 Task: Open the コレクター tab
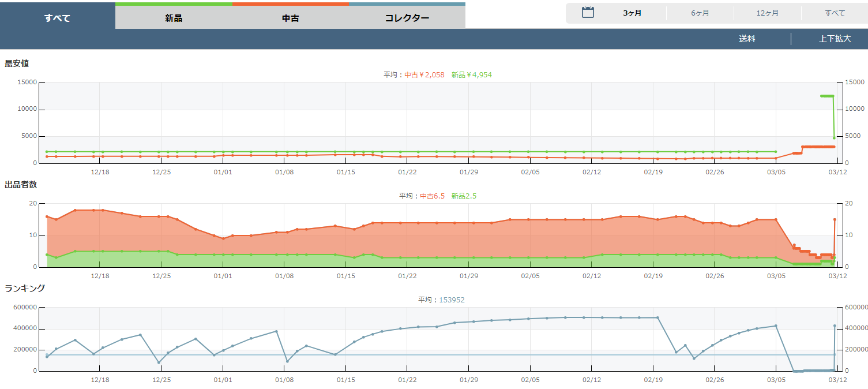(x=407, y=18)
